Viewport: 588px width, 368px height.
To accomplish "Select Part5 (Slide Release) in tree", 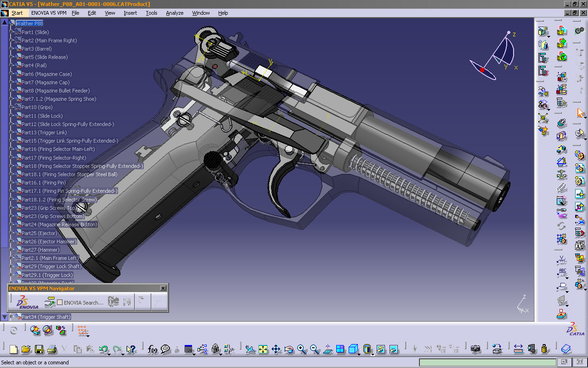I will pyautogui.click(x=45, y=57).
